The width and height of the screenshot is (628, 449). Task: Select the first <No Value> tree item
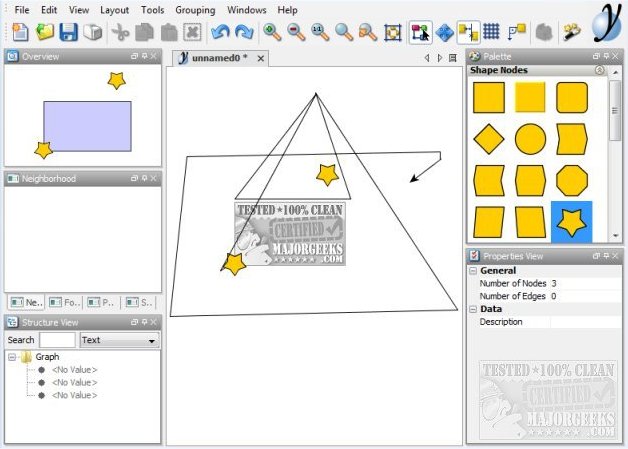74,370
